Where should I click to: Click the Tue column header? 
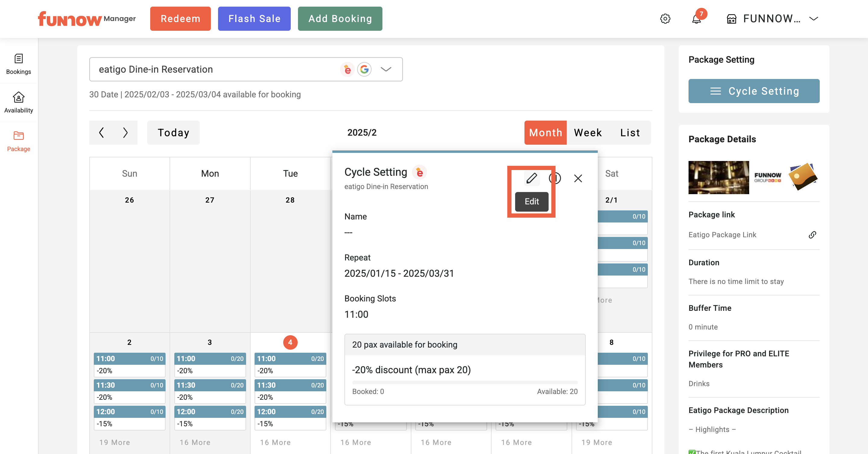click(290, 173)
